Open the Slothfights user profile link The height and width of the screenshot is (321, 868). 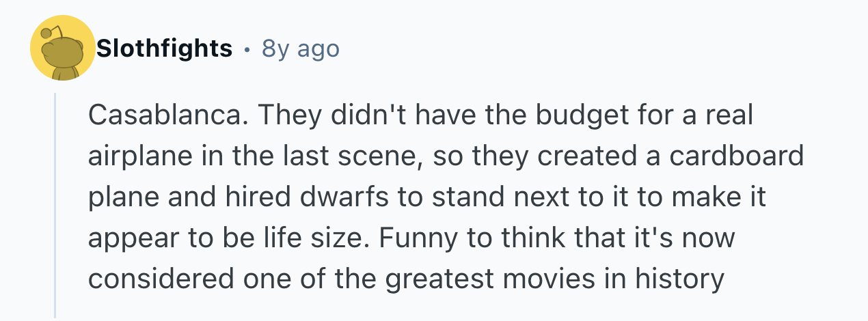pyautogui.click(x=164, y=49)
